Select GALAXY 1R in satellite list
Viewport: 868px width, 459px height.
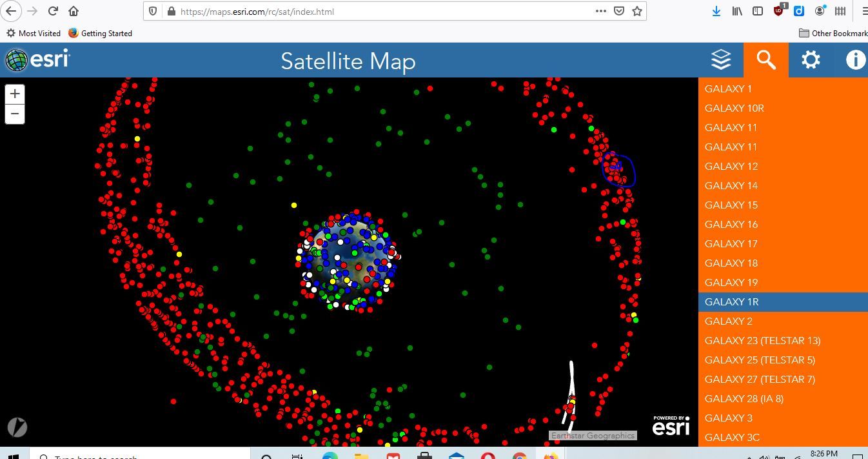pos(731,301)
